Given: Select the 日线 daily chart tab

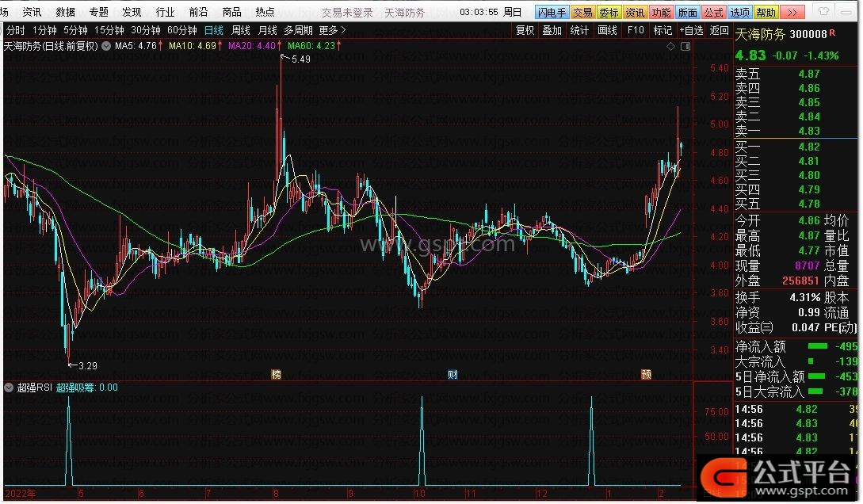Looking at the screenshot, I should tap(214, 30).
